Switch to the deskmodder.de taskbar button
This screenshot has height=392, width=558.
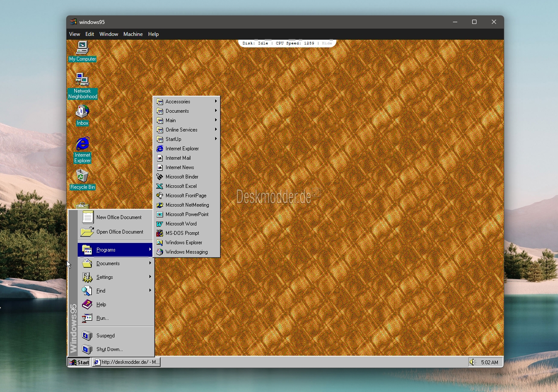coord(126,362)
